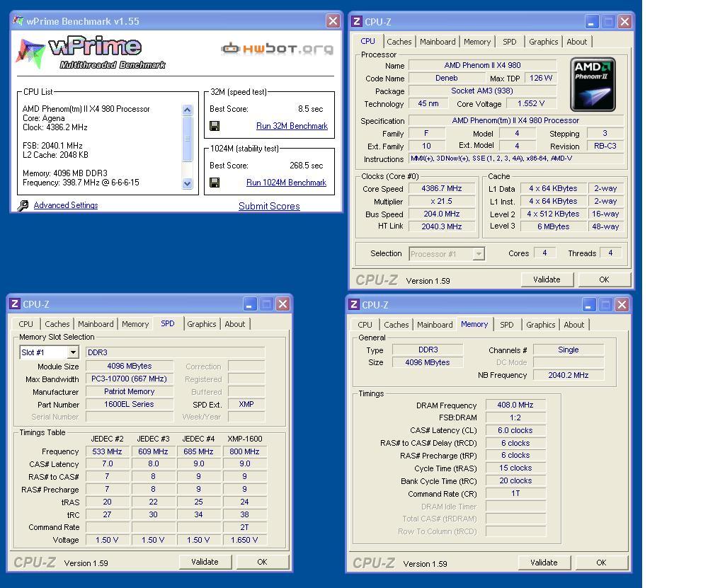Select CPU tab in the SPD CPU-Z window

coord(26,324)
